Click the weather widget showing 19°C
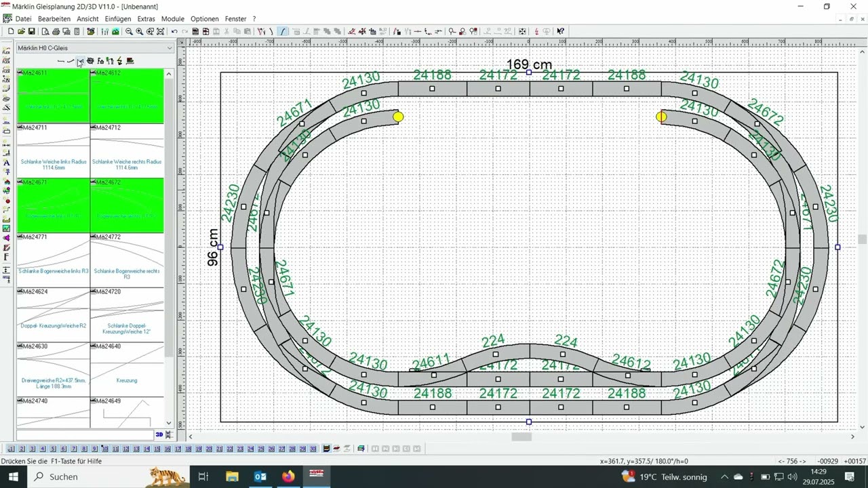This screenshot has width=868, height=488. click(665, 476)
